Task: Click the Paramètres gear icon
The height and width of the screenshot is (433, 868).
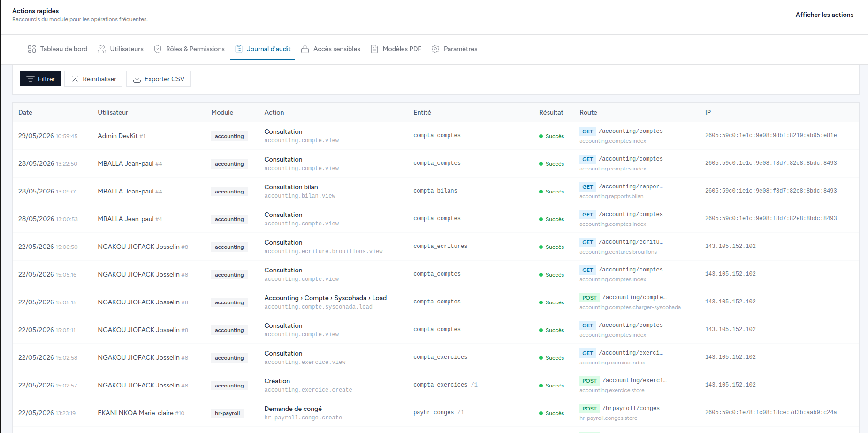Action: click(435, 49)
